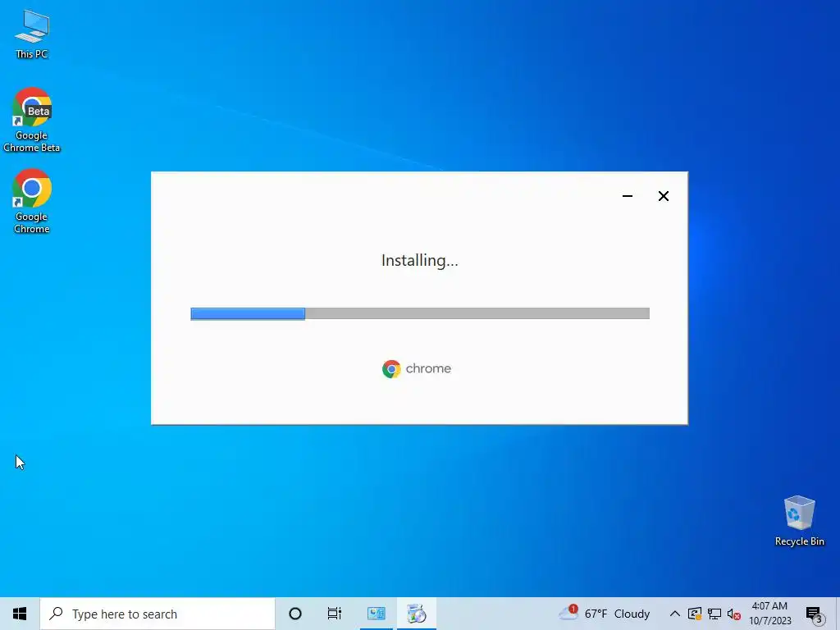Show hidden system tray icons
The width and height of the screenshot is (840, 630).
675,614
